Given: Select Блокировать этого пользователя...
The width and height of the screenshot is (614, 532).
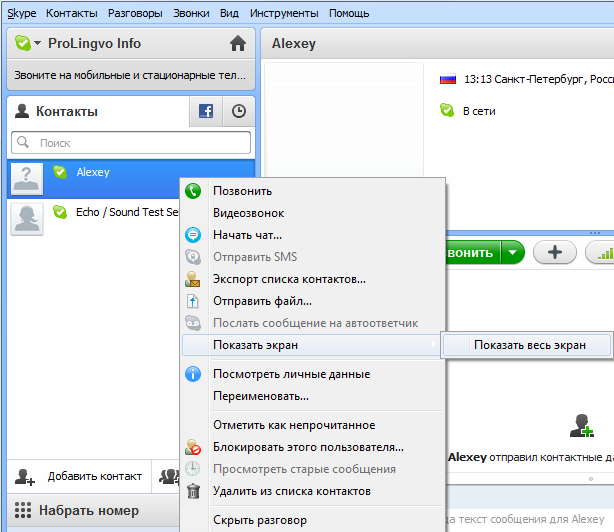Looking at the screenshot, I should click(x=314, y=447).
